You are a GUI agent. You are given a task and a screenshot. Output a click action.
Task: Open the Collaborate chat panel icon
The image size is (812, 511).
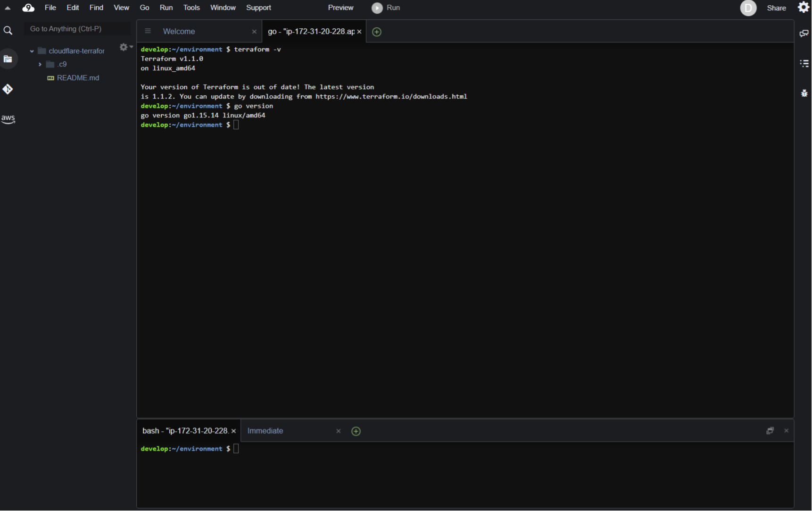pyautogui.click(x=804, y=34)
